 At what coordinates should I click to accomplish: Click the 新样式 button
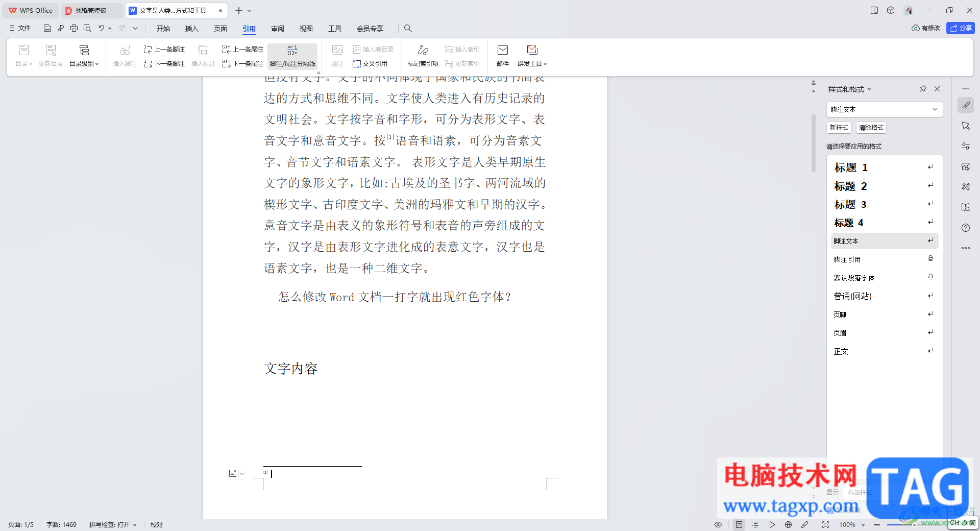tap(839, 128)
